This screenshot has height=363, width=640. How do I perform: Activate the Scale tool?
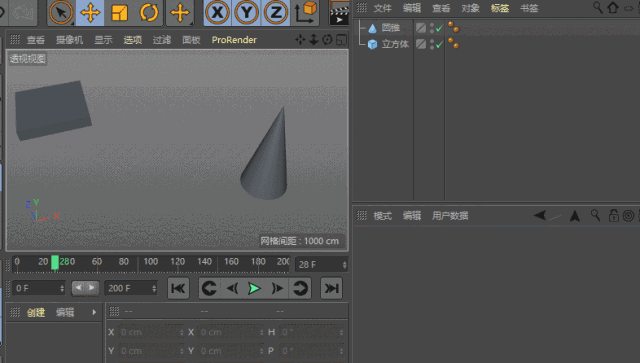[119, 12]
